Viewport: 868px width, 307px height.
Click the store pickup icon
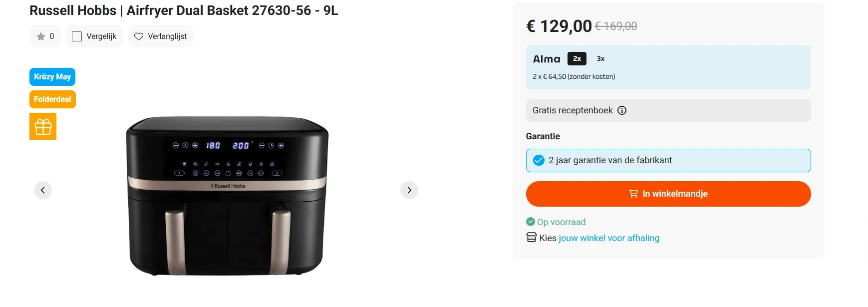(532, 238)
